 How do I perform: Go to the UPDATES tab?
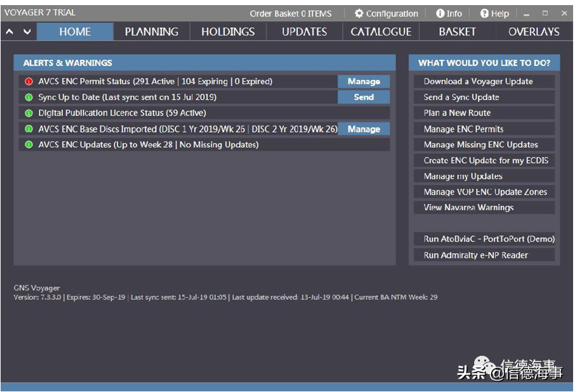pos(305,32)
